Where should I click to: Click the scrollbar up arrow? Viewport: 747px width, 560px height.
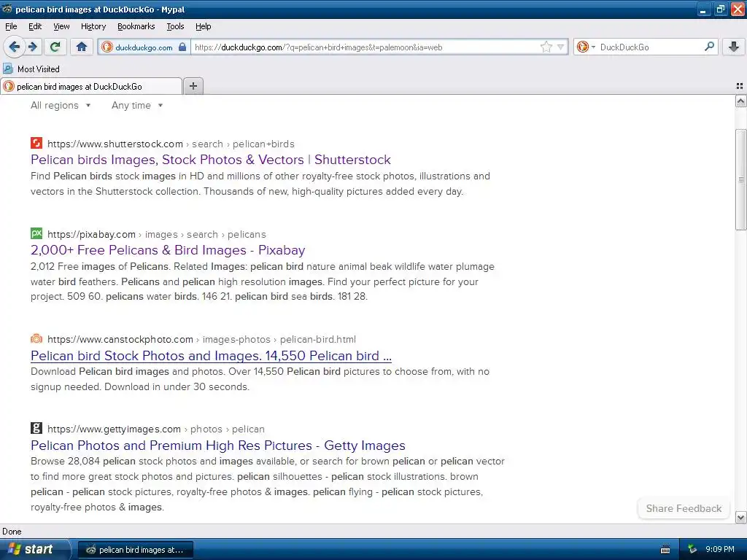click(740, 101)
